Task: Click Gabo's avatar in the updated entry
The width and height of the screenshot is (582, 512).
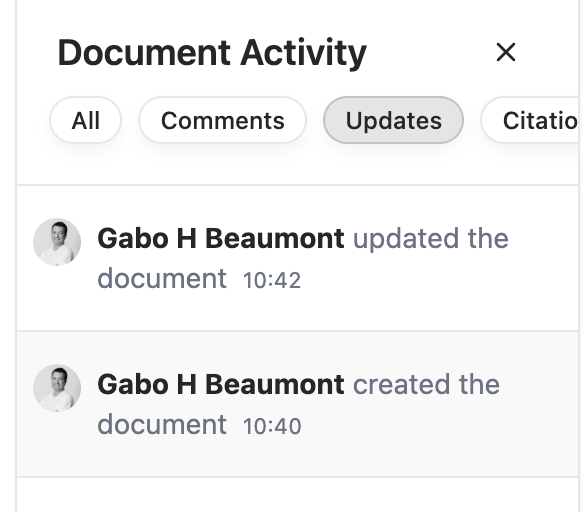Action: point(57,242)
